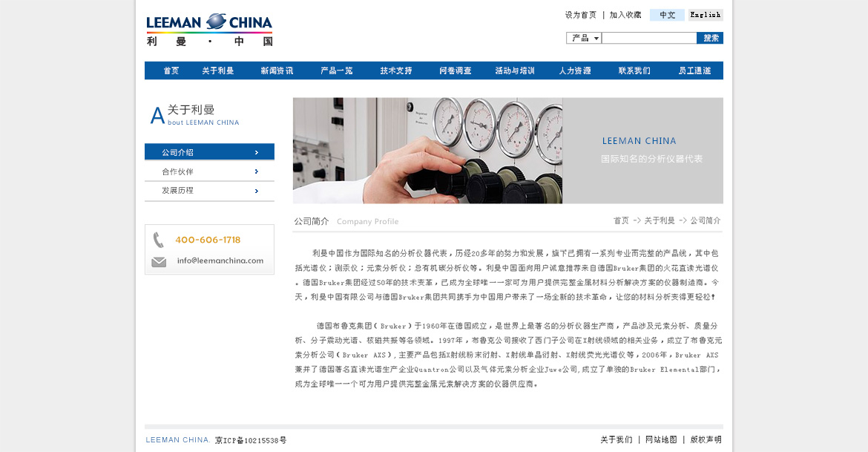Click the blue 搜索 search button
This screenshot has width=868, height=452.
pyautogui.click(x=710, y=38)
